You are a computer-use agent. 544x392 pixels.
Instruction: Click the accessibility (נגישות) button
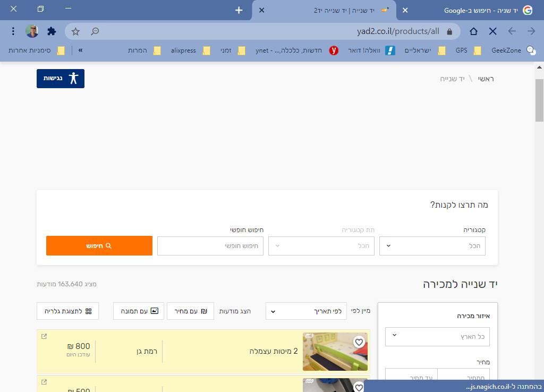[x=61, y=79]
